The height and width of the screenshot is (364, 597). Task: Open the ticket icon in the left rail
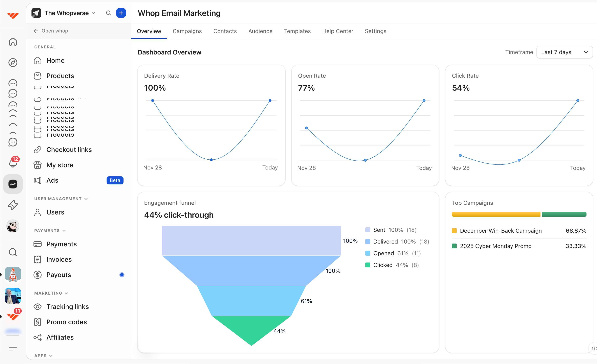pos(13,205)
